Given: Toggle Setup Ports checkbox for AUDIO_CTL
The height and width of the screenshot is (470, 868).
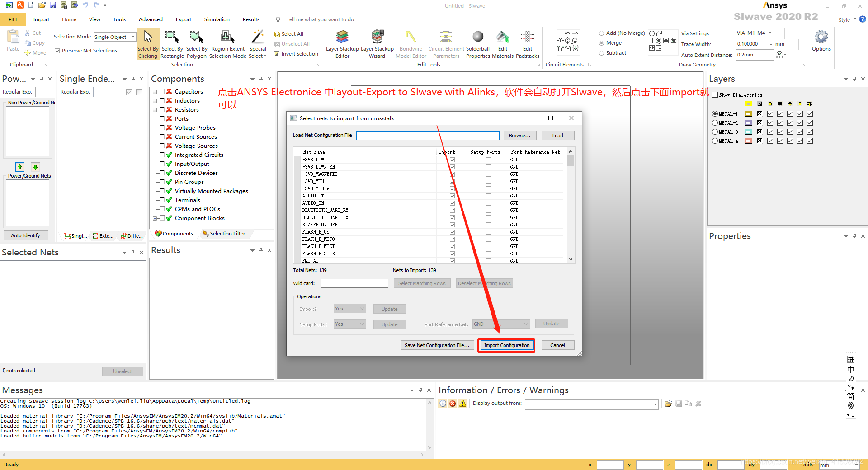Looking at the screenshot, I should click(488, 196).
